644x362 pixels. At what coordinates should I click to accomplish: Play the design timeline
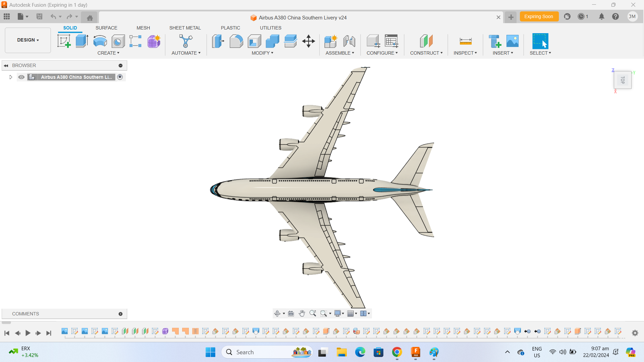click(x=28, y=333)
